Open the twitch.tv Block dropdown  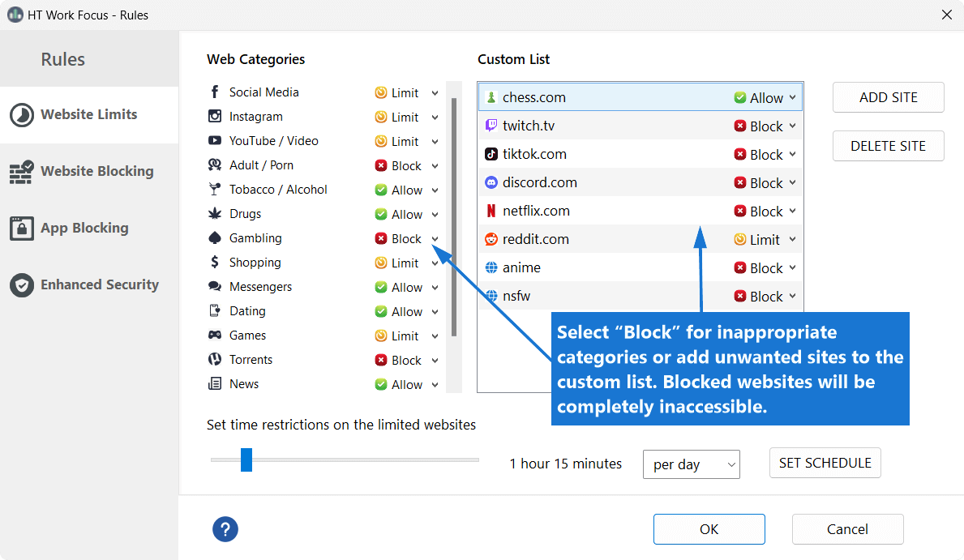[x=765, y=126]
